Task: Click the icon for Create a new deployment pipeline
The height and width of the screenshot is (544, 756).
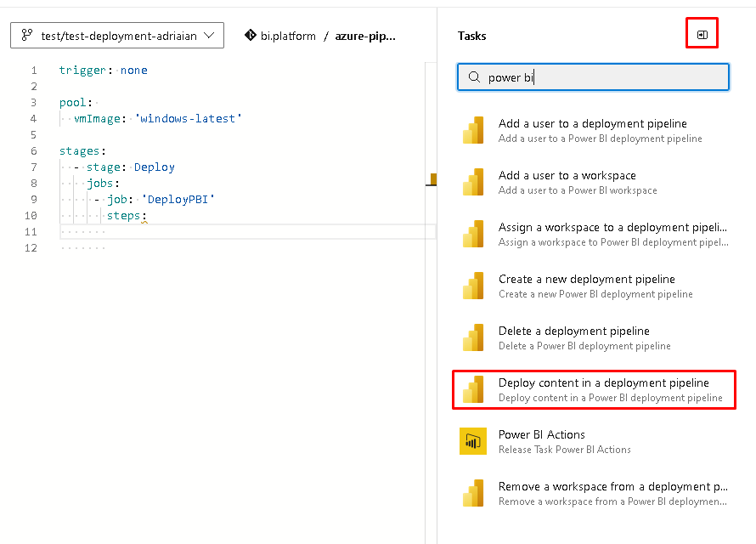Action: [473, 286]
